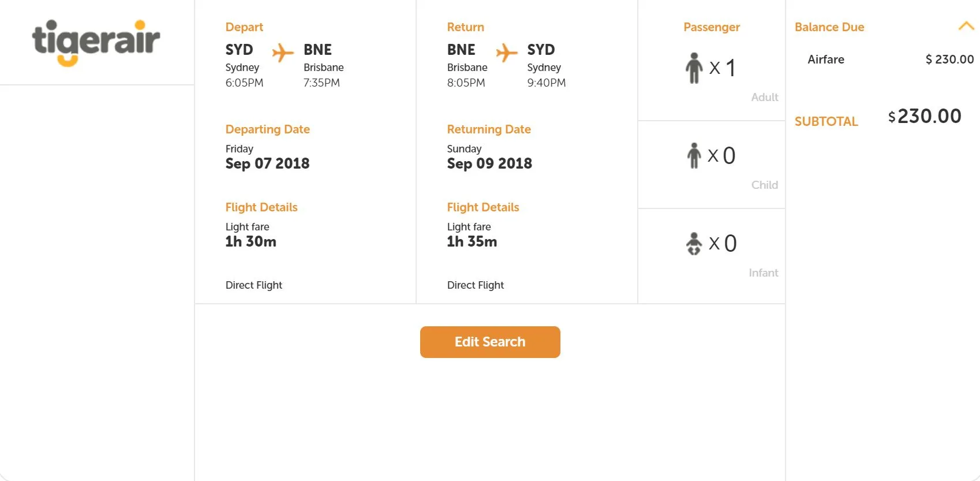Click the child passenger icon
The height and width of the screenshot is (481, 980).
coord(694,155)
